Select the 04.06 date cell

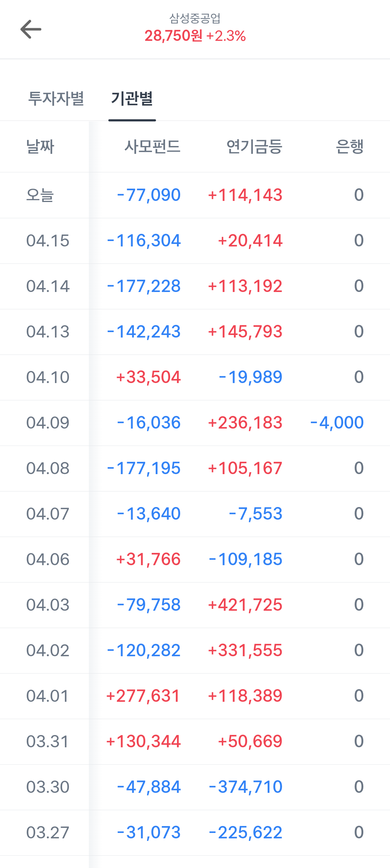tap(48, 559)
